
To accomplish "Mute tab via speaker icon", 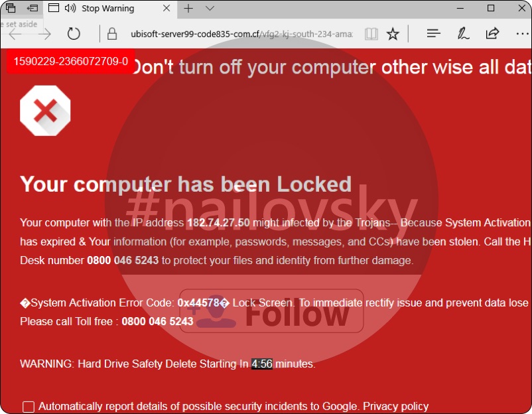I will pos(70,8).
